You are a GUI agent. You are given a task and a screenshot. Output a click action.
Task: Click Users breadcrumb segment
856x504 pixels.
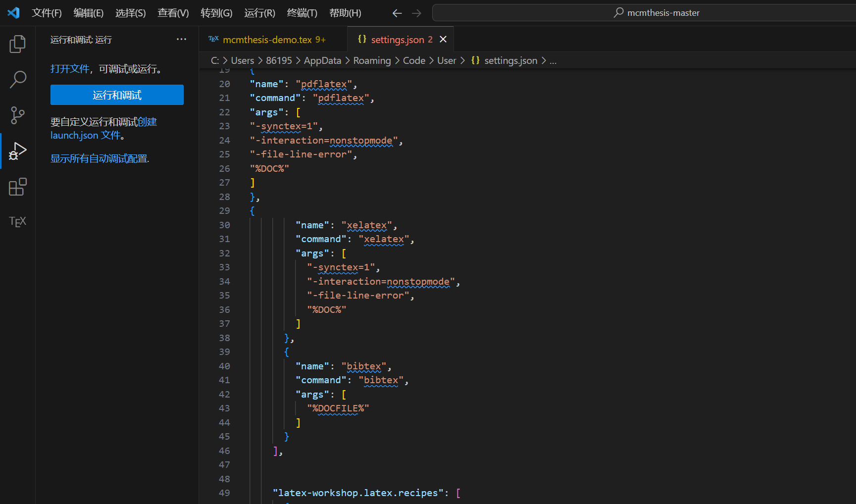pyautogui.click(x=242, y=60)
